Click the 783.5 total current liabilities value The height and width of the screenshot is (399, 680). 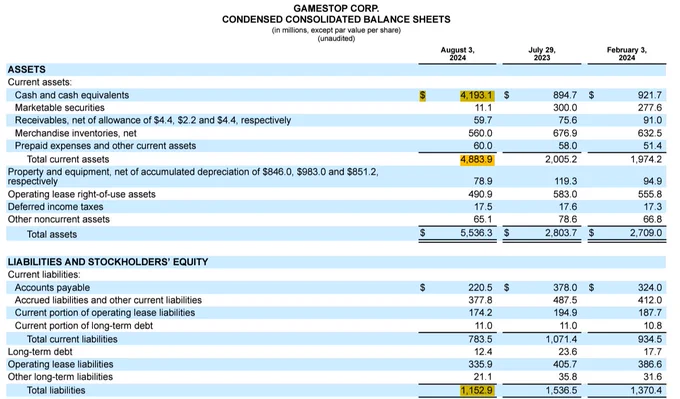coord(480,339)
